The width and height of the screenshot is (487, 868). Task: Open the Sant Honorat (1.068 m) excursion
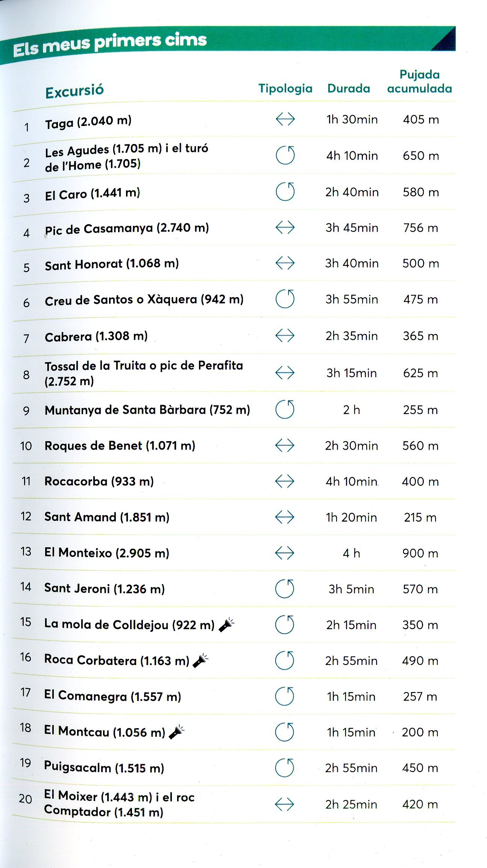tap(112, 264)
